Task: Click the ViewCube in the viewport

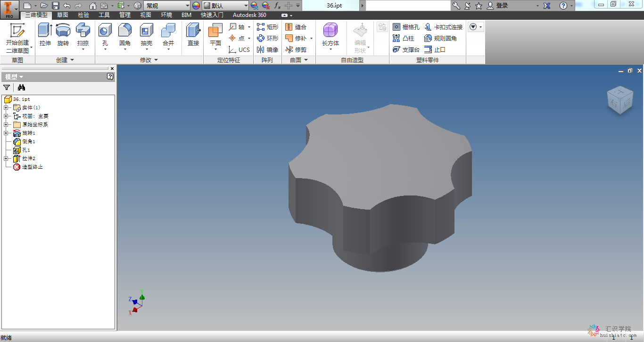Action: 620,99
